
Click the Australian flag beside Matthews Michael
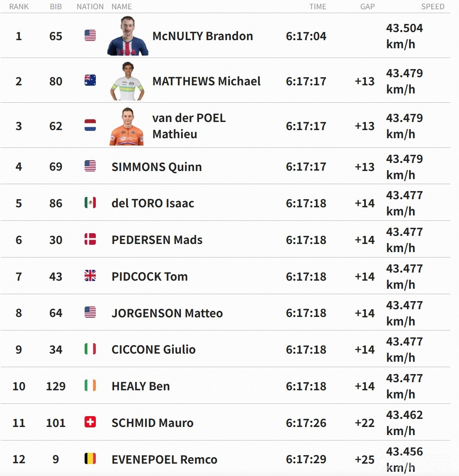pos(90,80)
